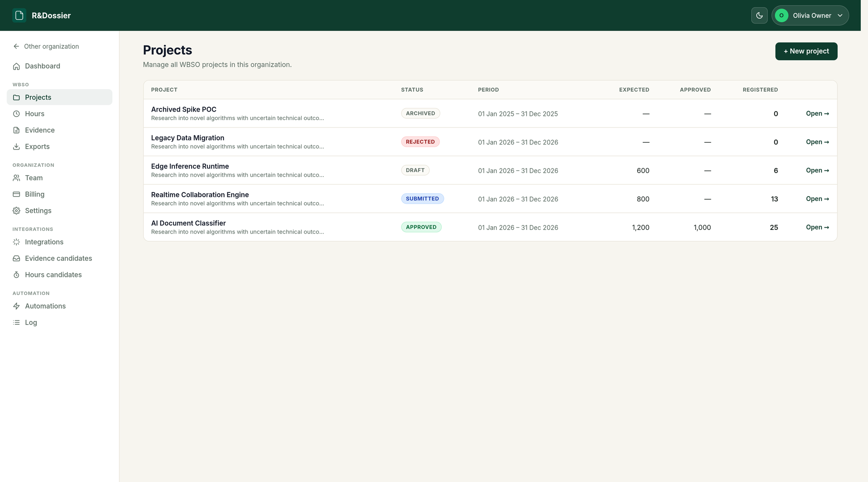
Task: Click the REJECTED status badge
Action: (x=420, y=142)
